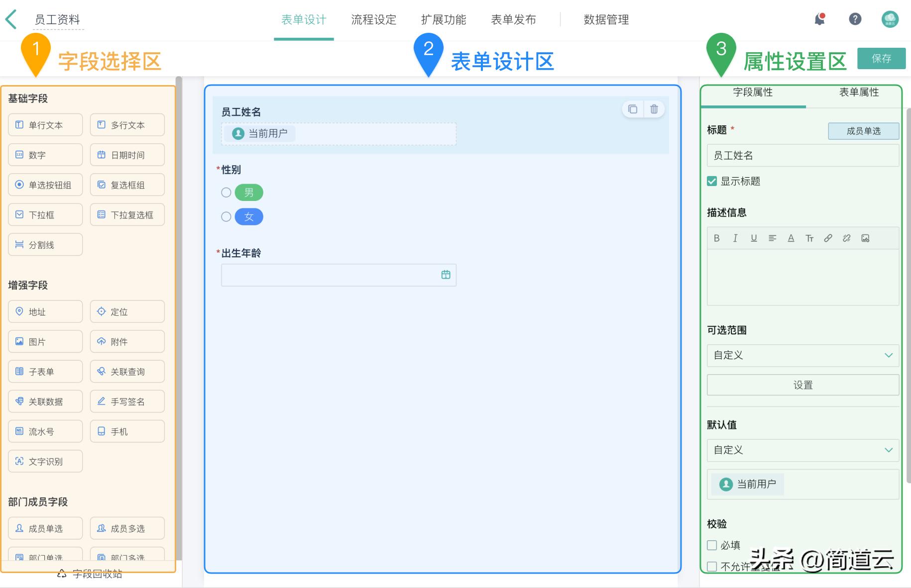This screenshot has height=588, width=911.
Task: Open the calendar picker on 出生年龄
Action: 446,275
